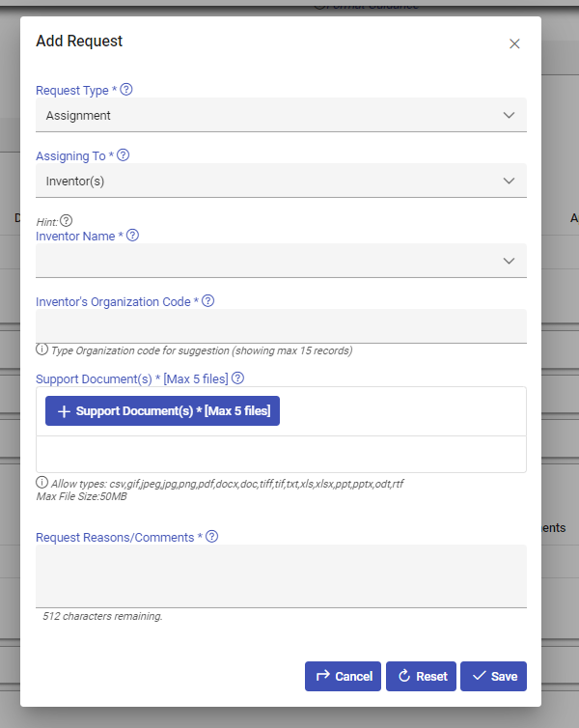This screenshot has height=728, width=579.
Task: Open the Inventor Name dropdown
Action: click(x=281, y=261)
